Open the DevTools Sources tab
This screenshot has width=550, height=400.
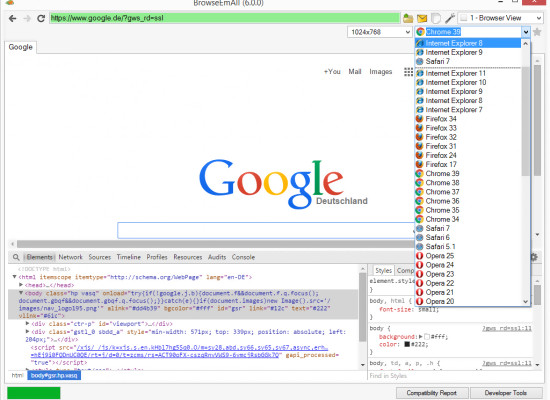coord(100,257)
